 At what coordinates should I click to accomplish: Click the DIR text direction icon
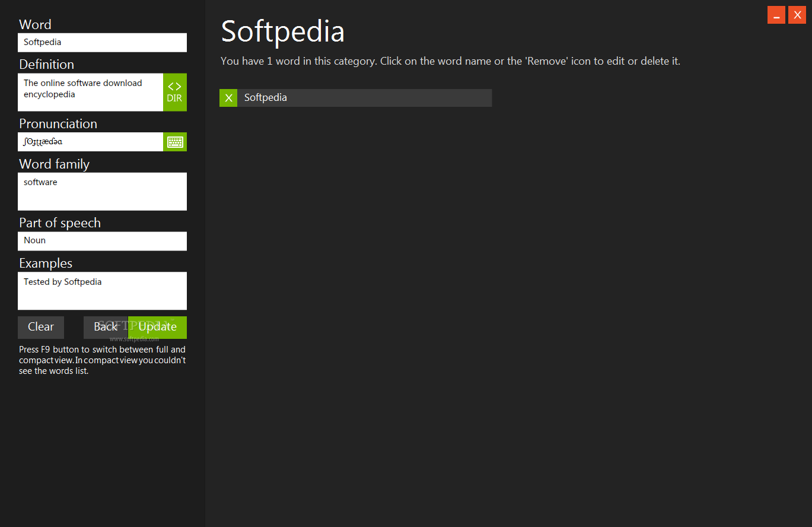(175, 92)
